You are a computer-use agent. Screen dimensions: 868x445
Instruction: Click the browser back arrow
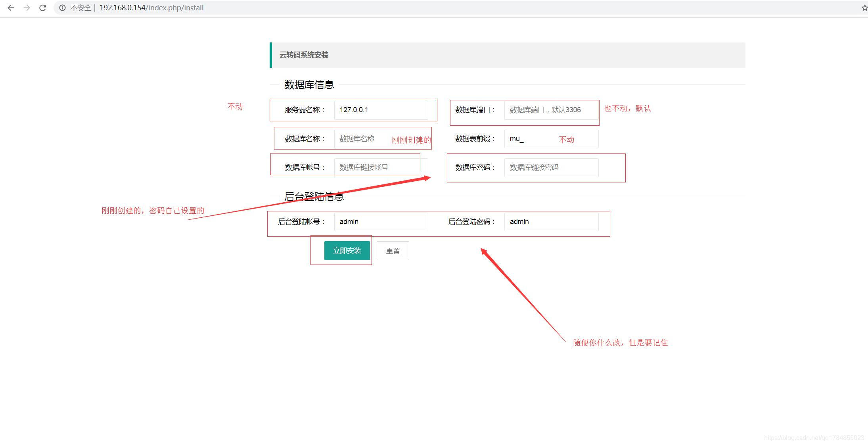pyautogui.click(x=11, y=8)
